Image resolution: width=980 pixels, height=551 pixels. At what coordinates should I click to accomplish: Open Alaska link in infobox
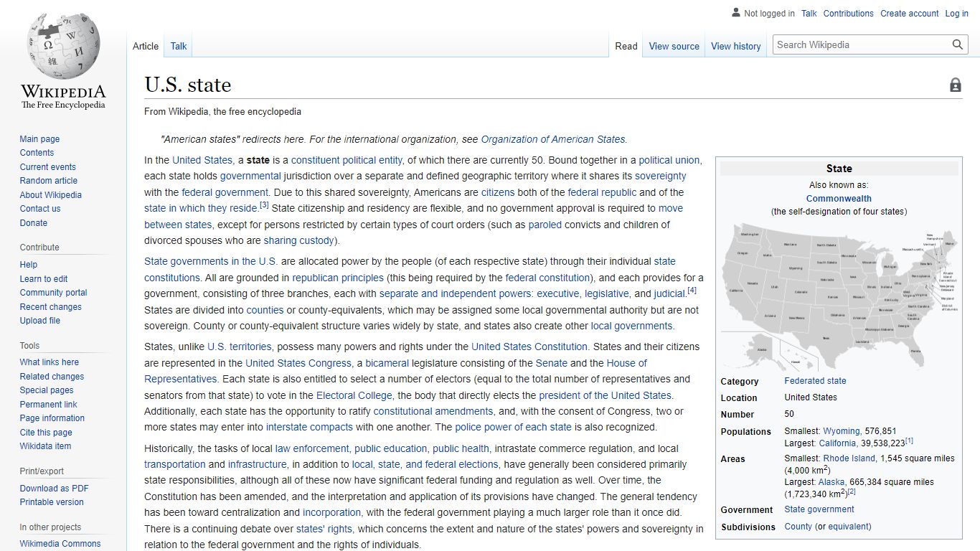[831, 482]
